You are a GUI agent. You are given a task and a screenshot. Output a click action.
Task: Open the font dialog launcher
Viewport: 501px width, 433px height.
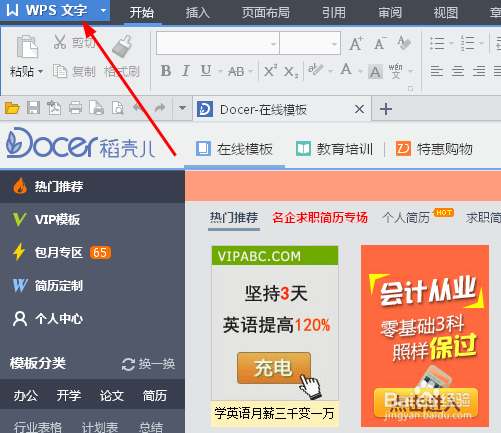(x=410, y=88)
